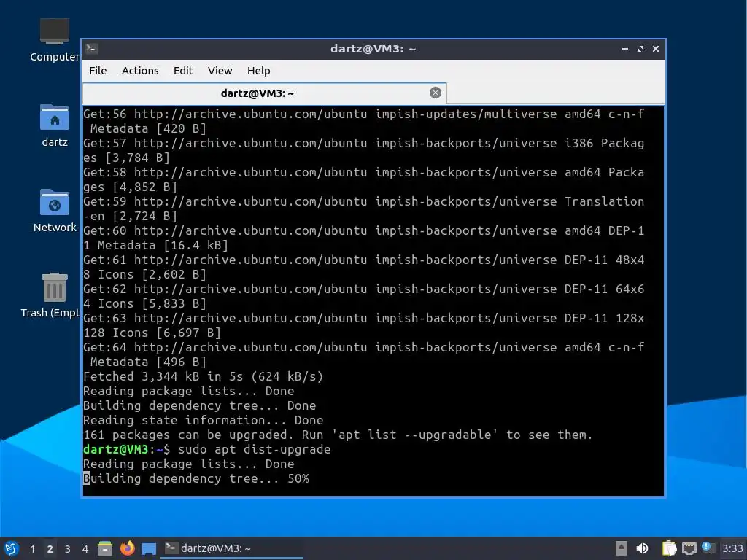Maximize the terminal window

pyautogui.click(x=640, y=49)
